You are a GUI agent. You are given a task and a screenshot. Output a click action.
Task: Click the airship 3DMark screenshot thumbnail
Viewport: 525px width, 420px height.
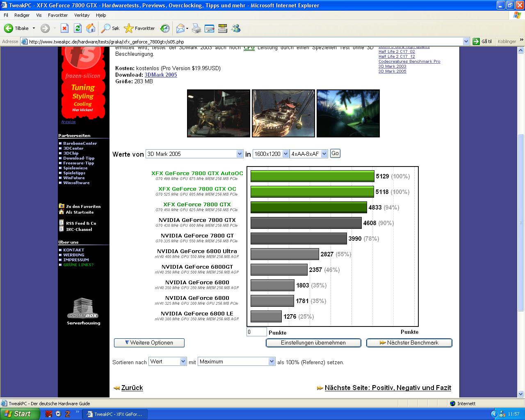point(283,113)
